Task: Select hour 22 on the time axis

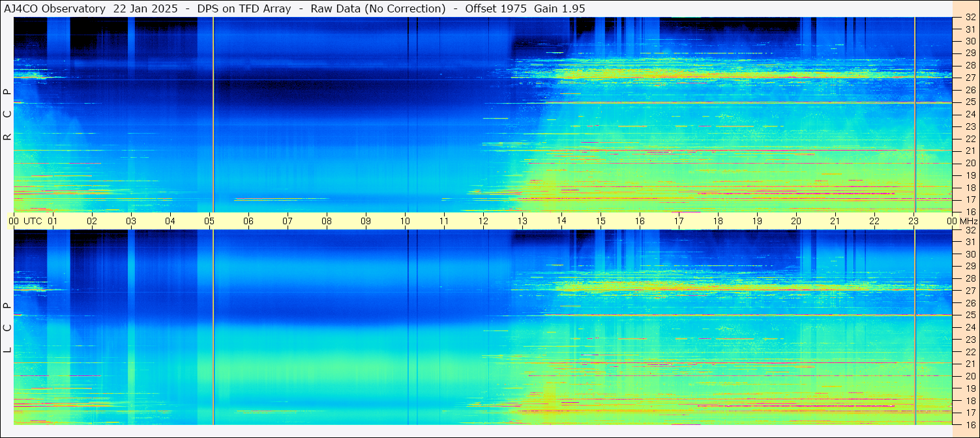Action: coord(874,221)
